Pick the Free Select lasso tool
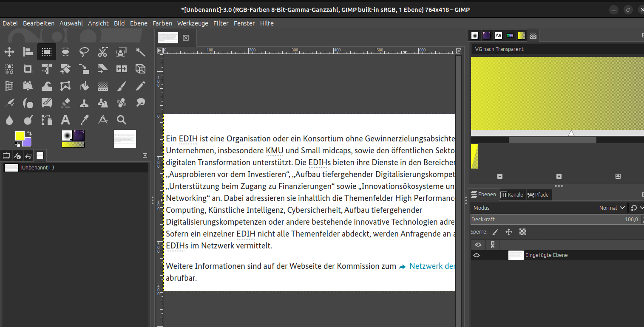Viewport: 644px width, 327px height. (x=84, y=52)
